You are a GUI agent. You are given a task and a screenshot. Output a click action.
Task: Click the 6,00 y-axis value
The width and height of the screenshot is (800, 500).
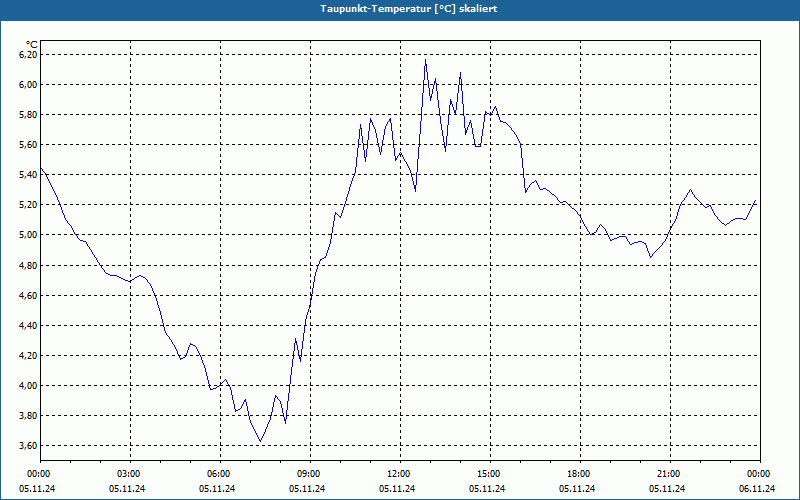pos(29,85)
